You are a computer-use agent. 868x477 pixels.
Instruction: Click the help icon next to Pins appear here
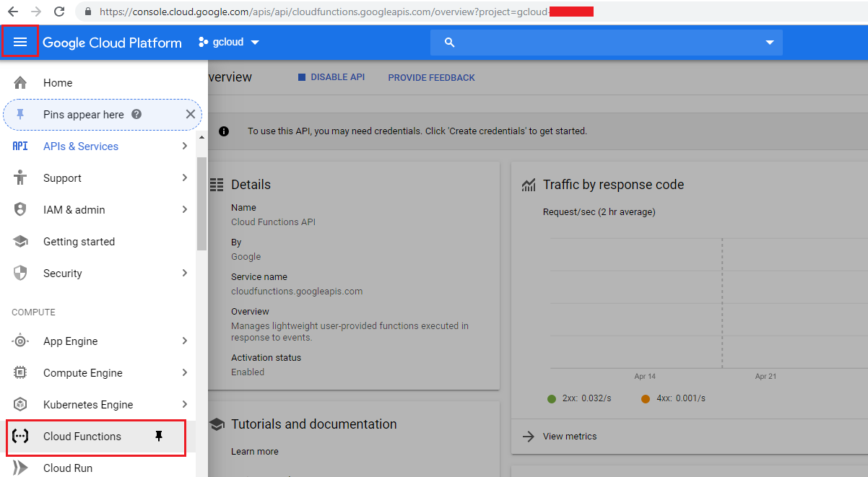(x=136, y=114)
